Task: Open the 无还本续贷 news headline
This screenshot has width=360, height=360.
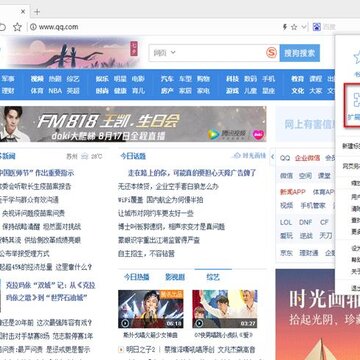Action: (168, 186)
